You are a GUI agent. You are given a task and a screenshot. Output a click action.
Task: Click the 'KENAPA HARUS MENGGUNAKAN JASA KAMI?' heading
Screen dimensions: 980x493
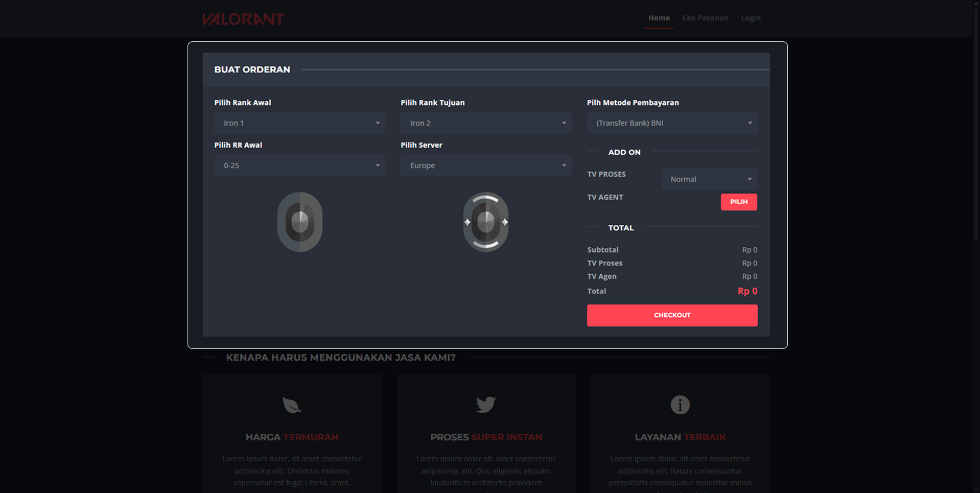click(341, 358)
